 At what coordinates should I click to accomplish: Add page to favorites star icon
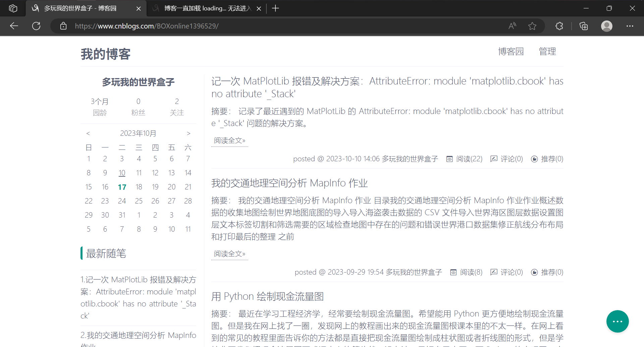[532, 26]
